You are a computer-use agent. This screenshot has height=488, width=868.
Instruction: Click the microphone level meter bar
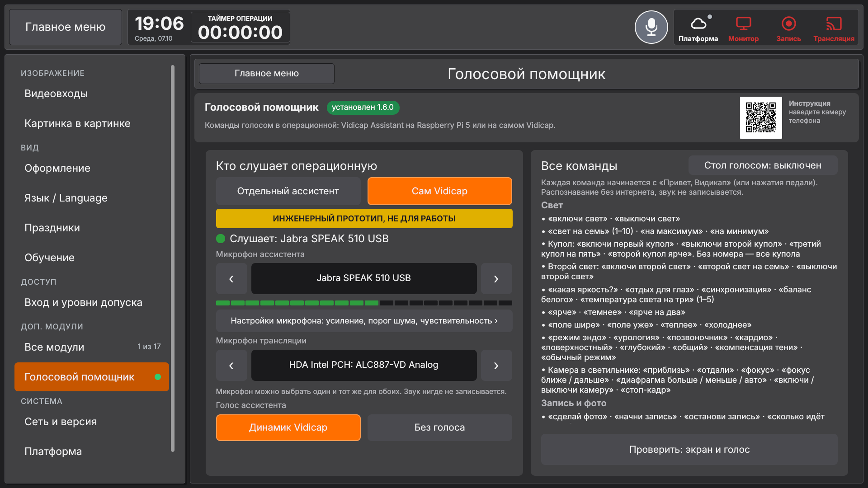364,303
